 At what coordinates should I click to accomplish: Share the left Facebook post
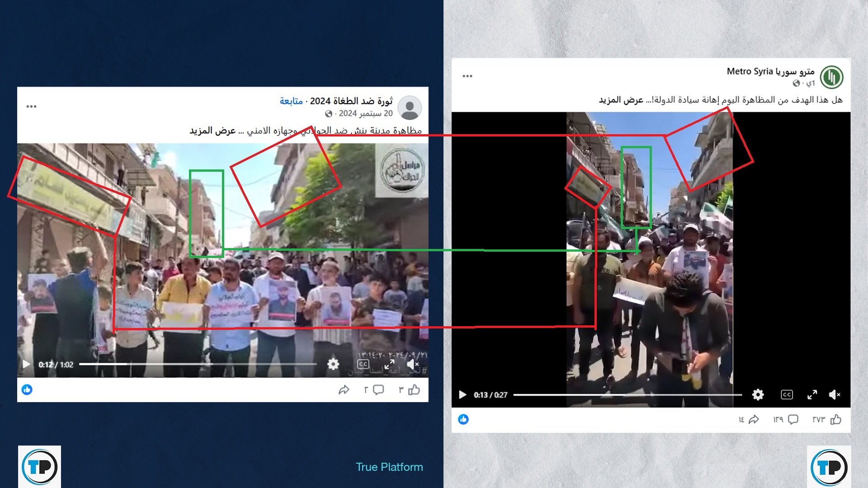click(x=344, y=390)
